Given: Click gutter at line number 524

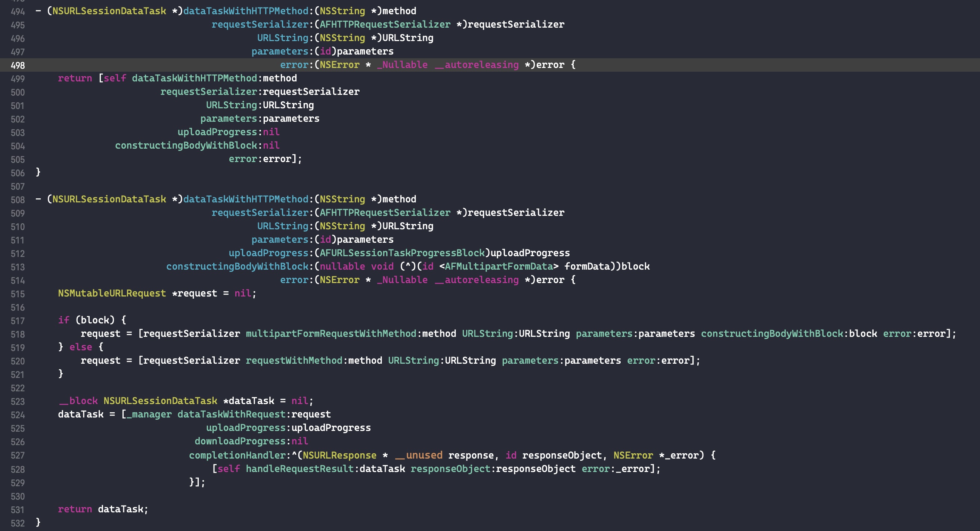Looking at the screenshot, I should (x=18, y=415).
